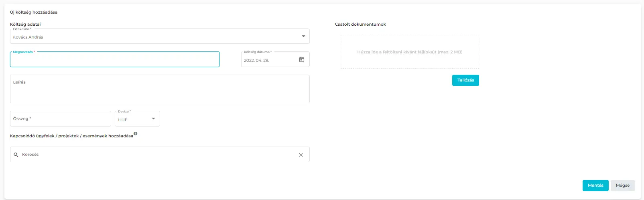Screen dimensions: 644x200
Task: Click the file upload drop zone
Action: click(x=410, y=52)
